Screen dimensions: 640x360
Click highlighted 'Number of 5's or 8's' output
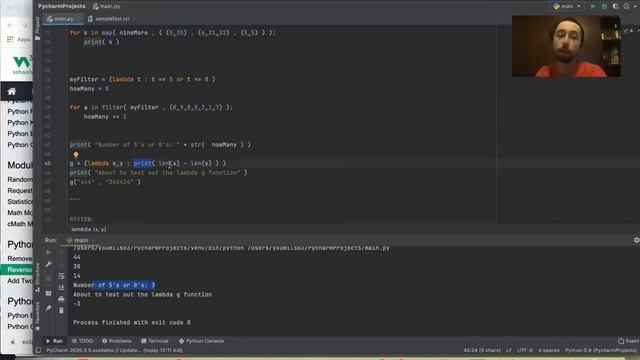124,285
